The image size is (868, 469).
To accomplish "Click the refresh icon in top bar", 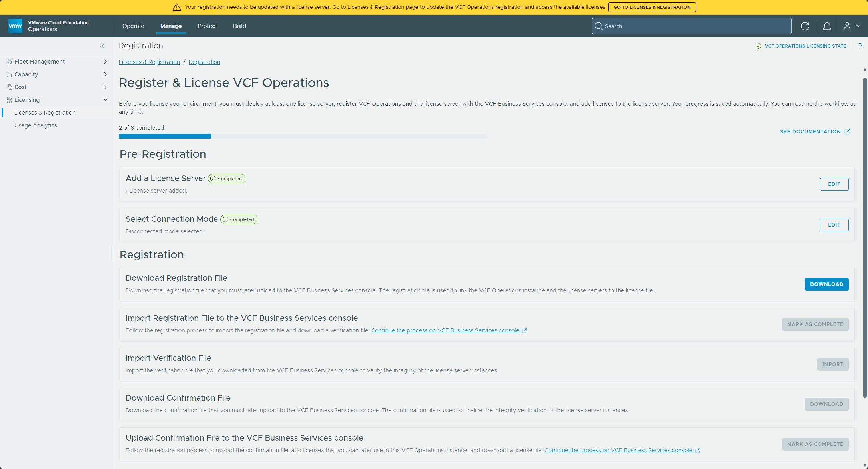I will 805,26.
